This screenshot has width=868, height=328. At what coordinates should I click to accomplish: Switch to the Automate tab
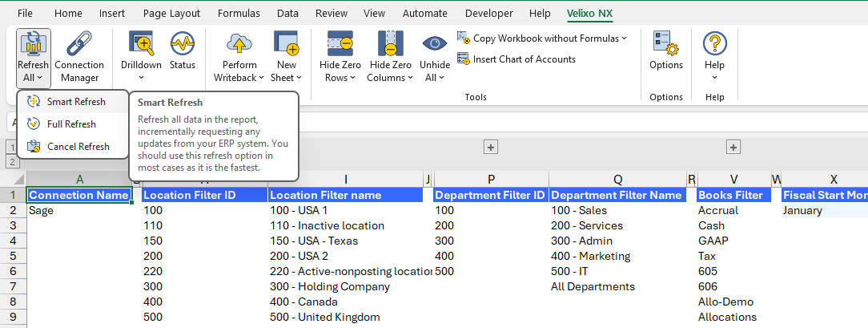tap(424, 14)
